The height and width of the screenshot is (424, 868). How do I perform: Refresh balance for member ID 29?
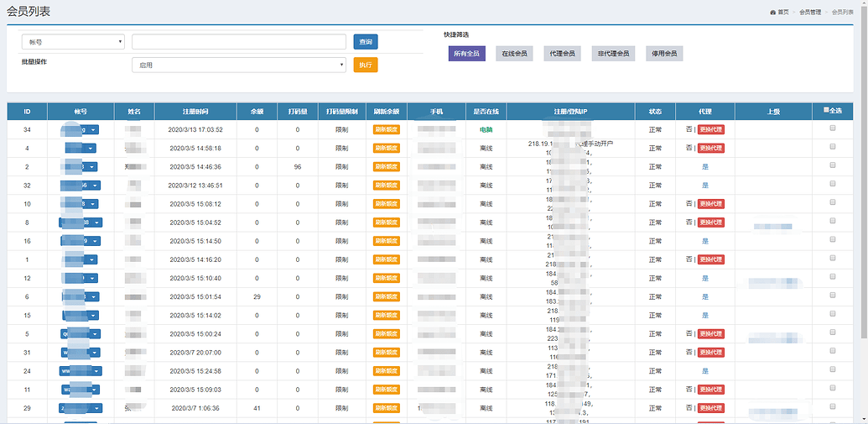click(387, 408)
